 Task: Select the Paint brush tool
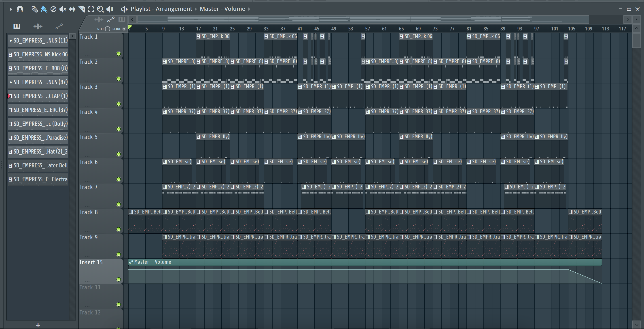(44, 9)
